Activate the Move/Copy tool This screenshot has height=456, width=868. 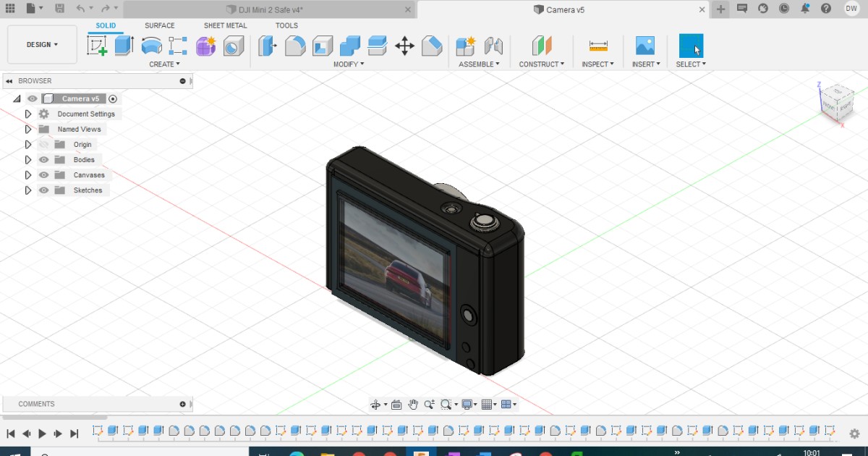[x=405, y=45]
